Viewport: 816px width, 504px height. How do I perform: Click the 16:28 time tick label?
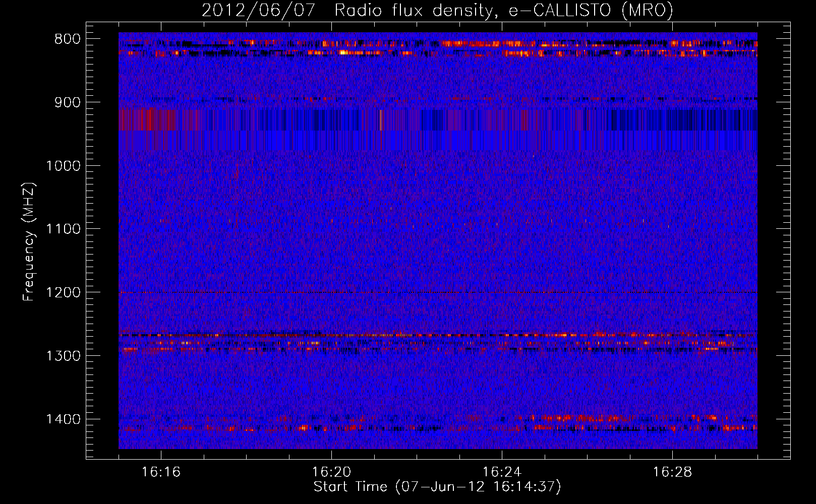pyautogui.click(x=672, y=472)
